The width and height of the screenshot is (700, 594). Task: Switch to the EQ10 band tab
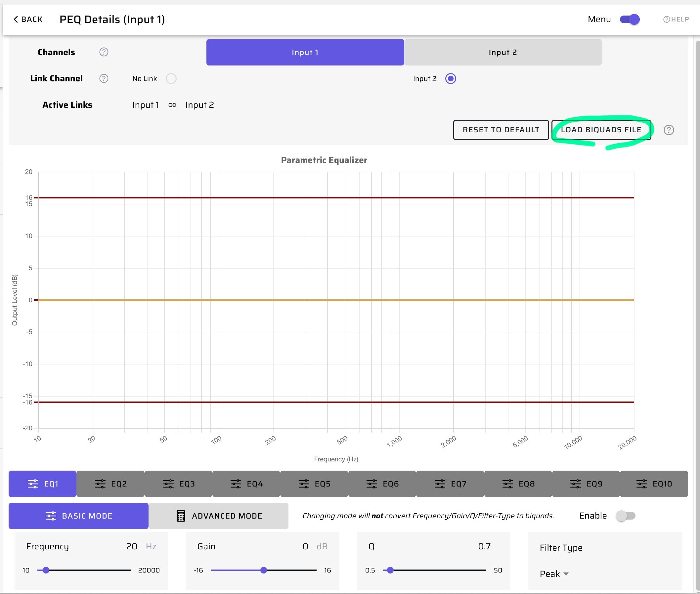[x=653, y=484]
